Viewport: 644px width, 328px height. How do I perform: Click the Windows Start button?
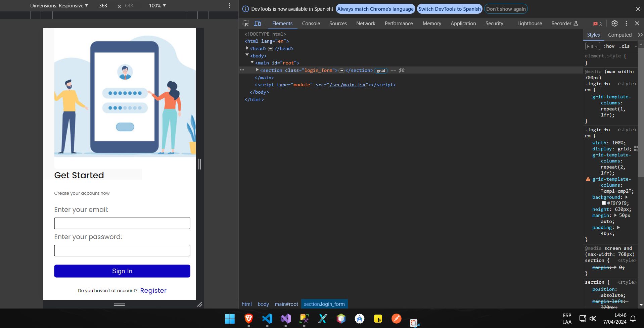pyautogui.click(x=230, y=318)
